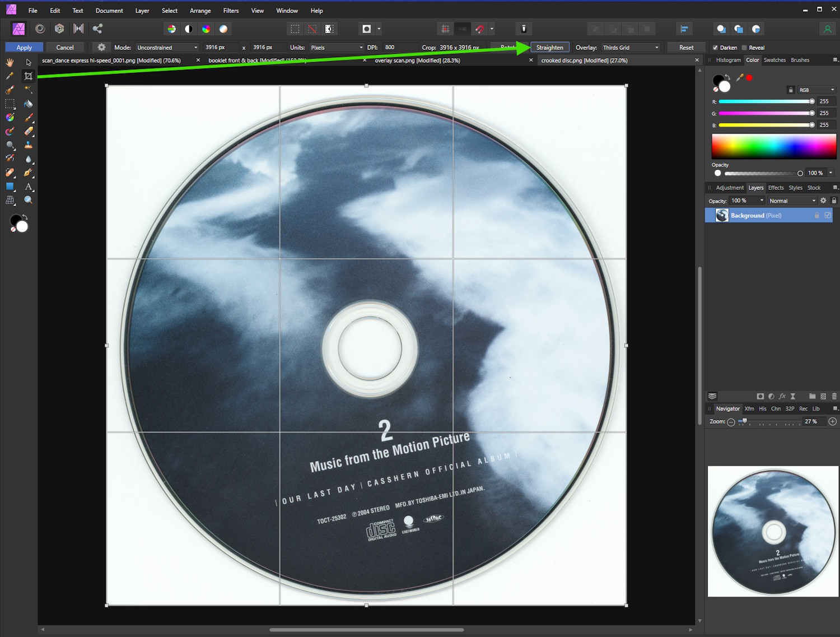Open the crop Mode dropdown set to Unconstrained
The width and height of the screenshot is (840, 637).
click(x=167, y=48)
